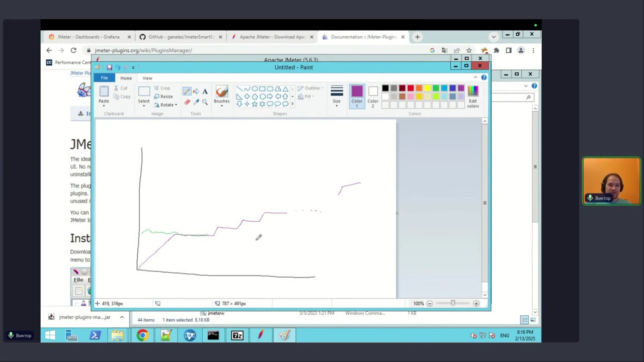Open a new browser tab
Screen dimensions: 644x362
(417, 37)
